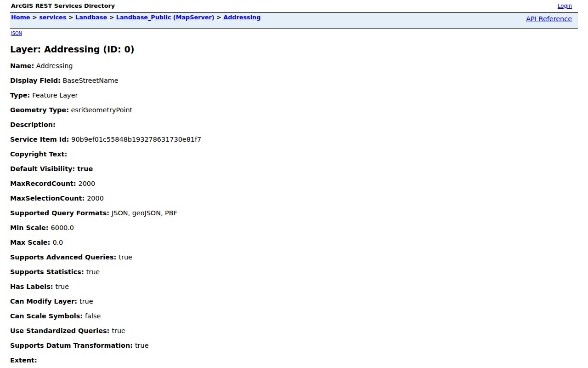Click the Supported Query Formats value 'JSON, geoJSON, PBF'
The image size is (588, 368).
pyautogui.click(x=144, y=213)
